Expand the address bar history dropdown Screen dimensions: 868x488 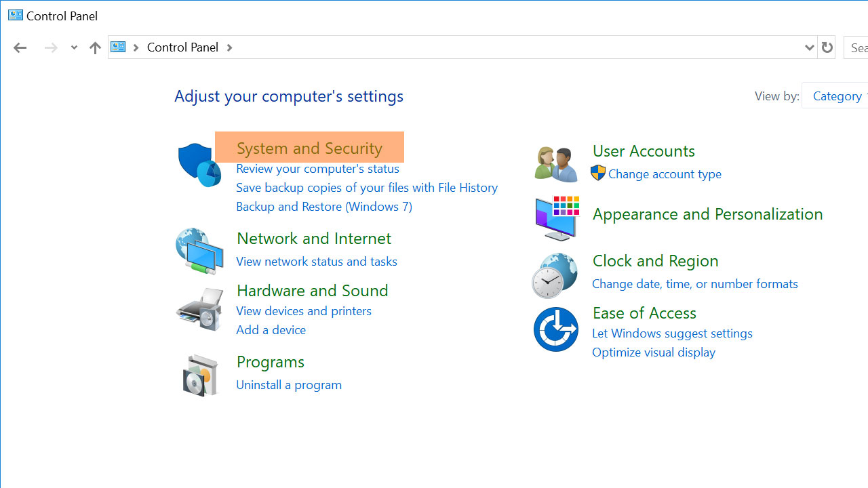pyautogui.click(x=809, y=47)
